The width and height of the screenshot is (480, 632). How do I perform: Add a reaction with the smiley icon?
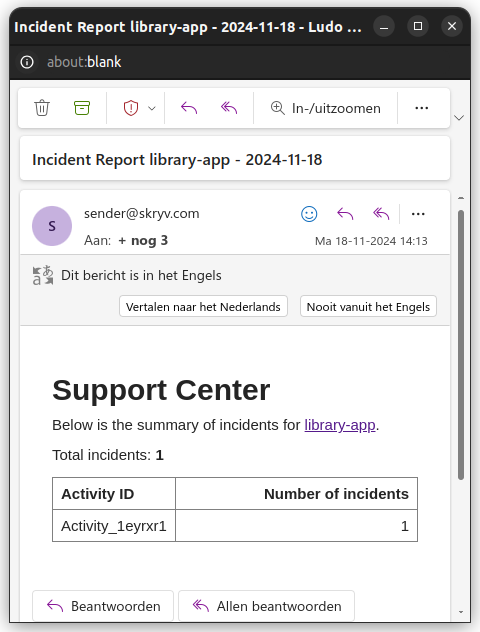309,214
